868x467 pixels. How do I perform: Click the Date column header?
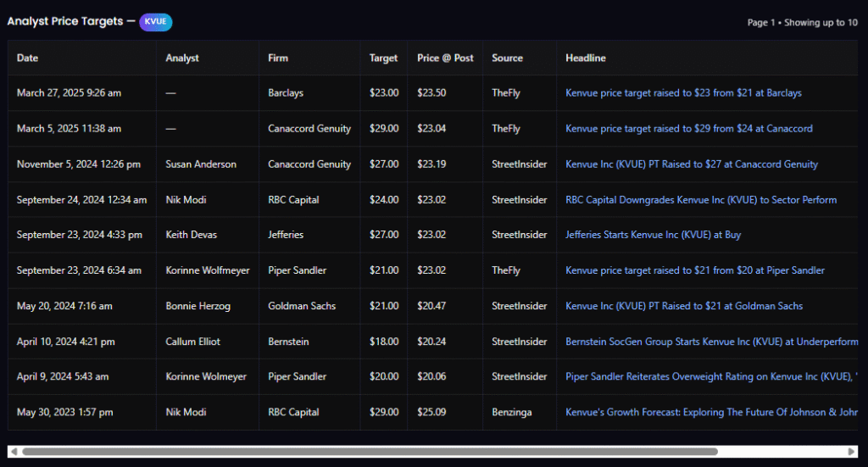(28, 58)
